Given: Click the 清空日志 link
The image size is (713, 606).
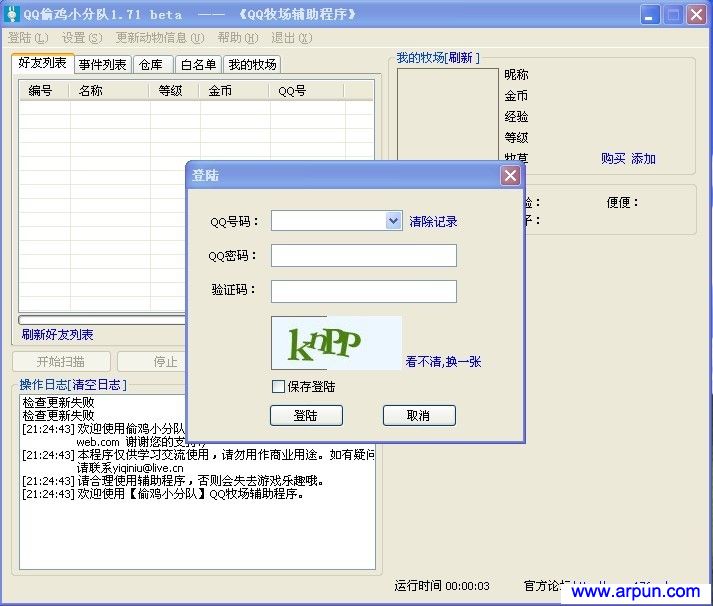Looking at the screenshot, I should (96, 385).
